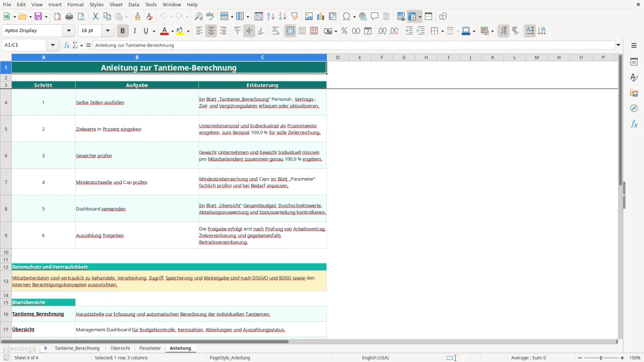Click the zoom slider in status bar
Viewport: 644px width, 362px height.
601,358
